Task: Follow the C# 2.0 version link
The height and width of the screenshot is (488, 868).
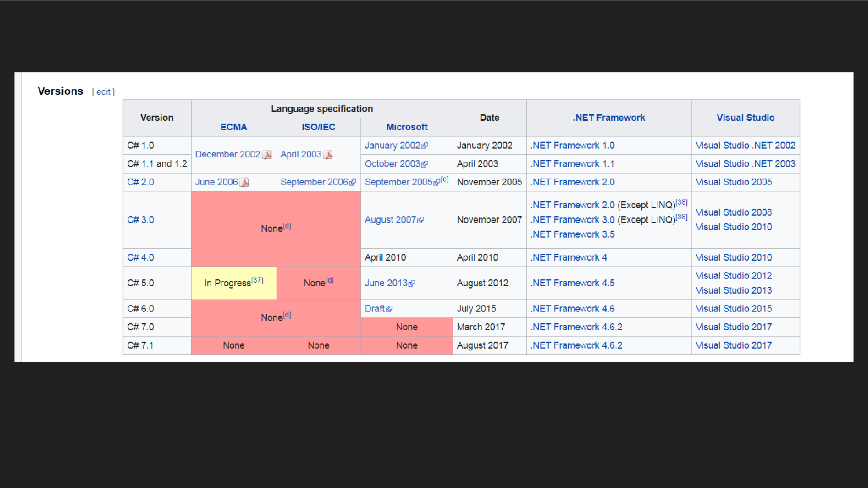Action: pos(141,182)
